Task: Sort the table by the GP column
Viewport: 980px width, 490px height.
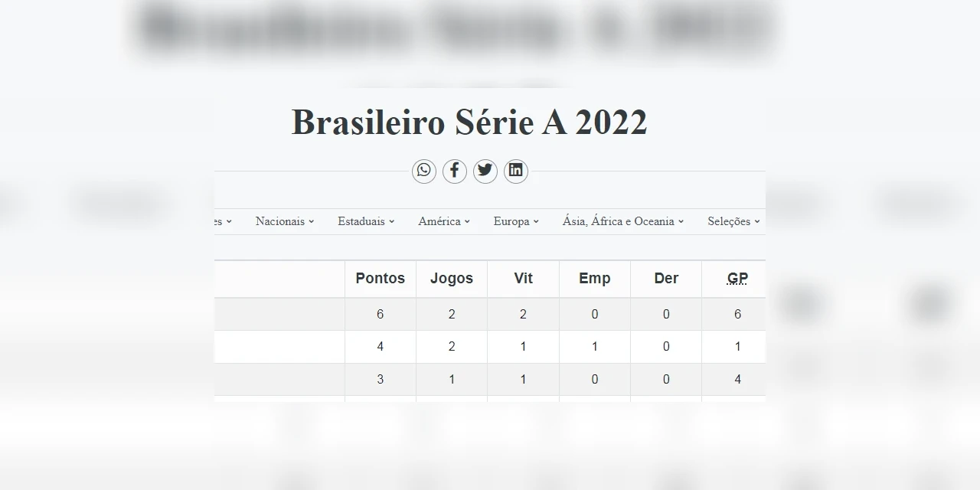Action: [x=737, y=278]
